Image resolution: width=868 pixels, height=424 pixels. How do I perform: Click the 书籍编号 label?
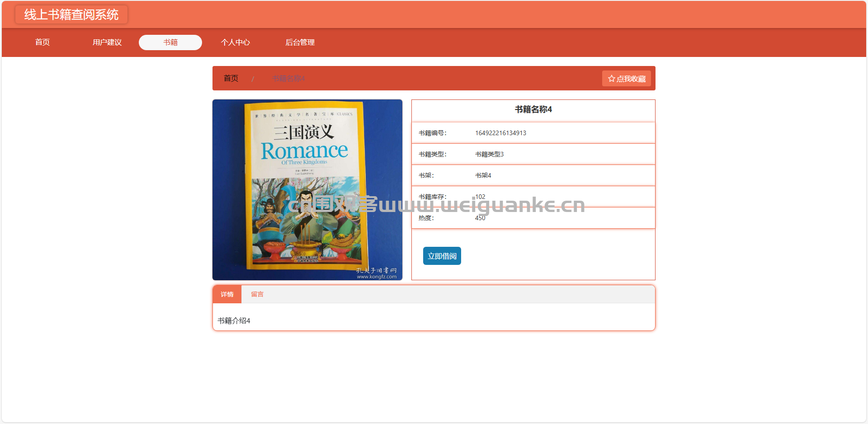tap(432, 133)
